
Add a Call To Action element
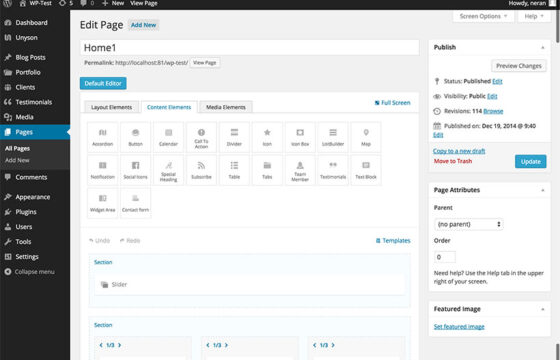201,138
